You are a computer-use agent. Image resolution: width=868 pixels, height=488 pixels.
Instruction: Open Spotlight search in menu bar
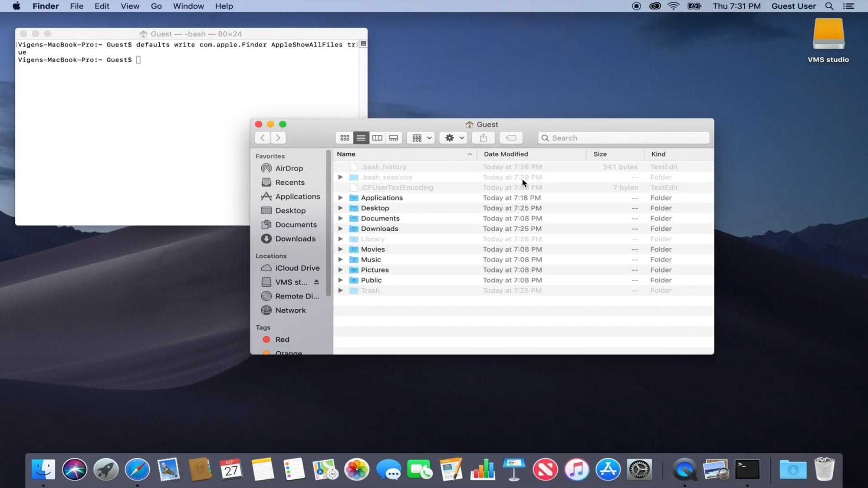[829, 6]
